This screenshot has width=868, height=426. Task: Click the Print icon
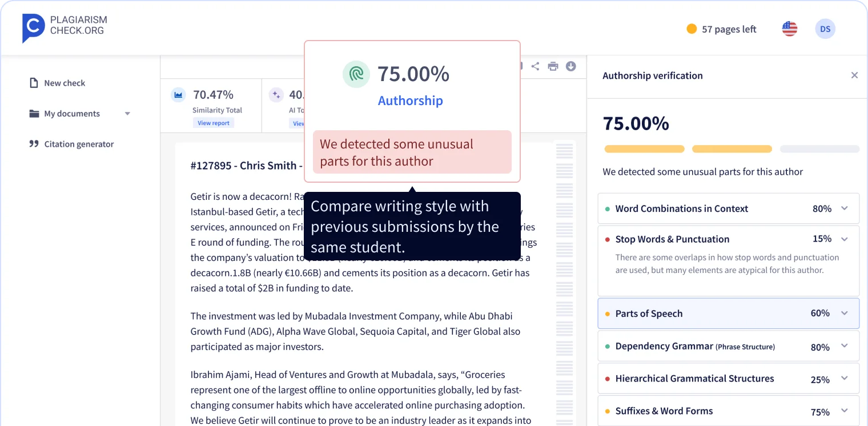553,66
